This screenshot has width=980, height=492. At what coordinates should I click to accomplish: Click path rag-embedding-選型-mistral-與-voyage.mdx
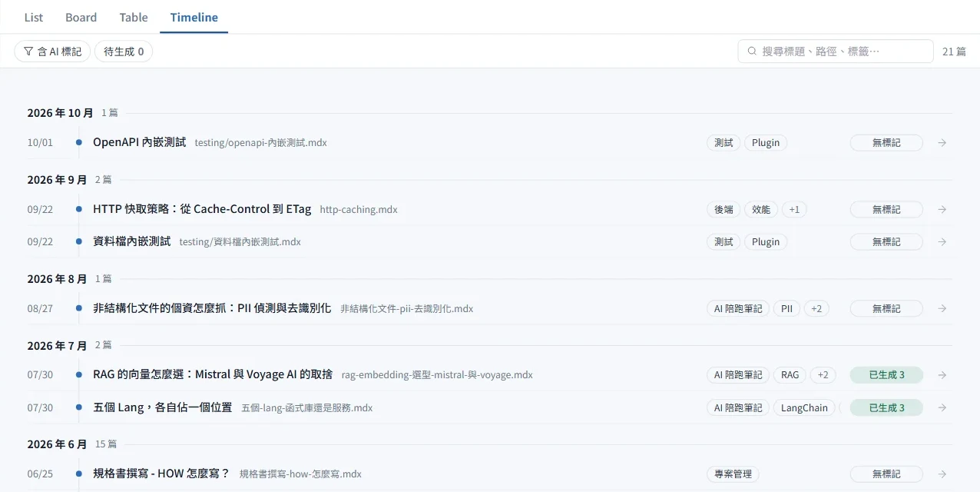click(x=437, y=375)
